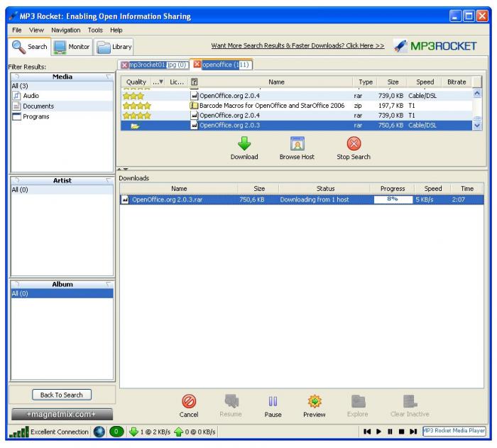Click the greyed Explore folder icon
The image size is (497, 448).
(x=358, y=401)
